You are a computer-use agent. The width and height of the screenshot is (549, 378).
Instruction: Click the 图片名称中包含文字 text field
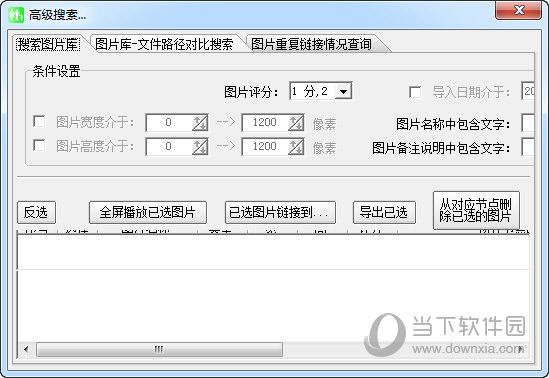(528, 123)
